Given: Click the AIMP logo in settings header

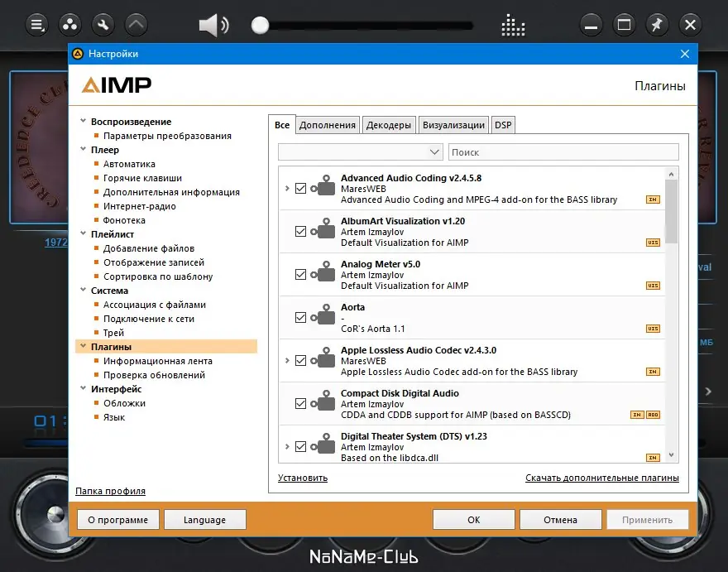Looking at the screenshot, I should [117, 85].
